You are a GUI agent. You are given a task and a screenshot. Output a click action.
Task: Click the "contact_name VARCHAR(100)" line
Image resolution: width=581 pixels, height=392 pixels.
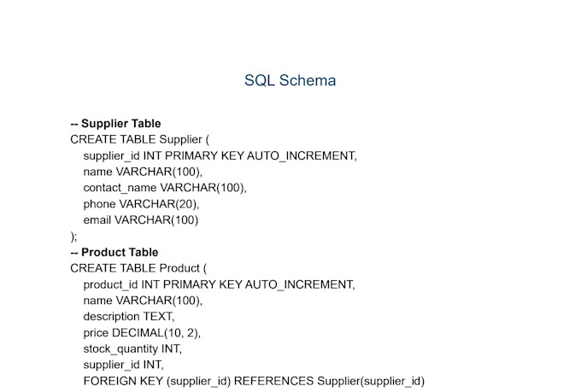pos(170,188)
